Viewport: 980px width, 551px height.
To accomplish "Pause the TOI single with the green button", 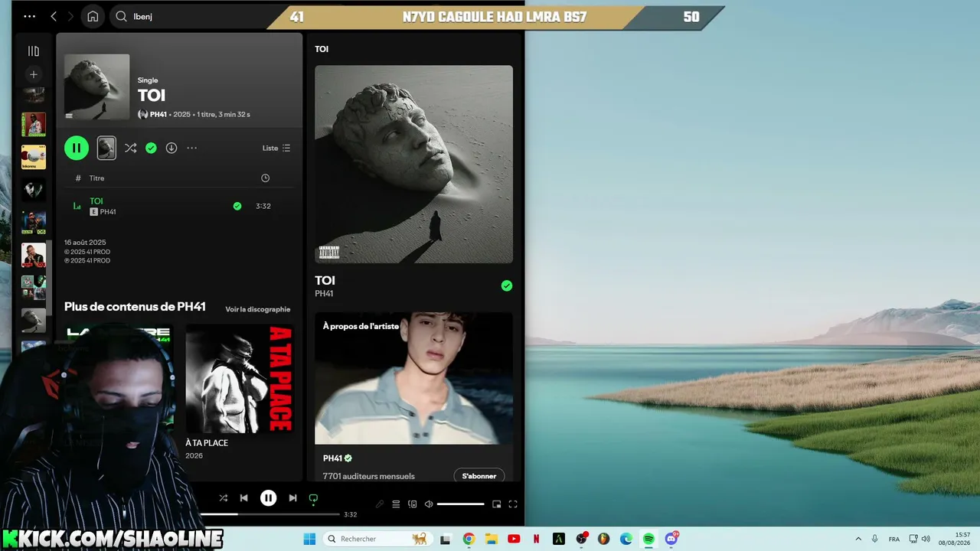I will (x=77, y=148).
